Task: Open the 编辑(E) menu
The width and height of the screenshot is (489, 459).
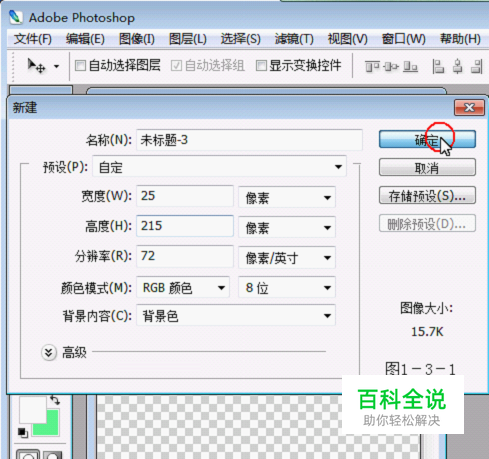Action: click(85, 39)
